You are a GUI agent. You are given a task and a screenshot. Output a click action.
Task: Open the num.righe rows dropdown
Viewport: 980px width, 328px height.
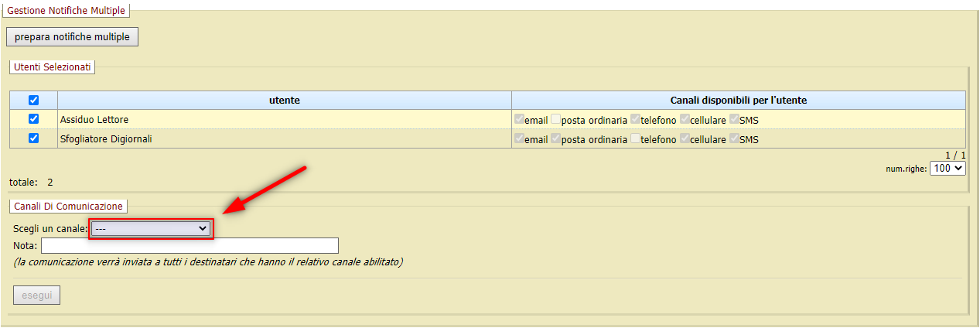[948, 167]
